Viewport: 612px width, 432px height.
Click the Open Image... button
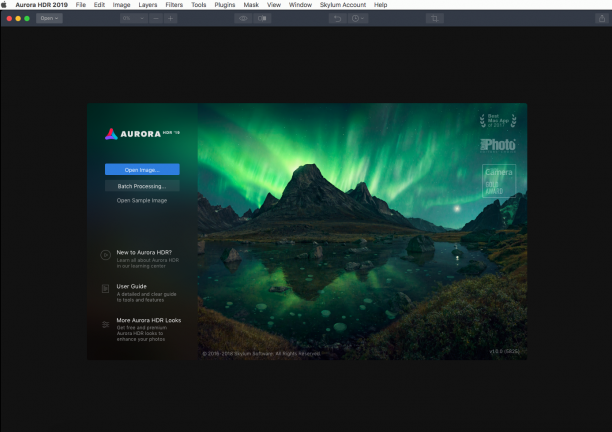(x=142, y=169)
